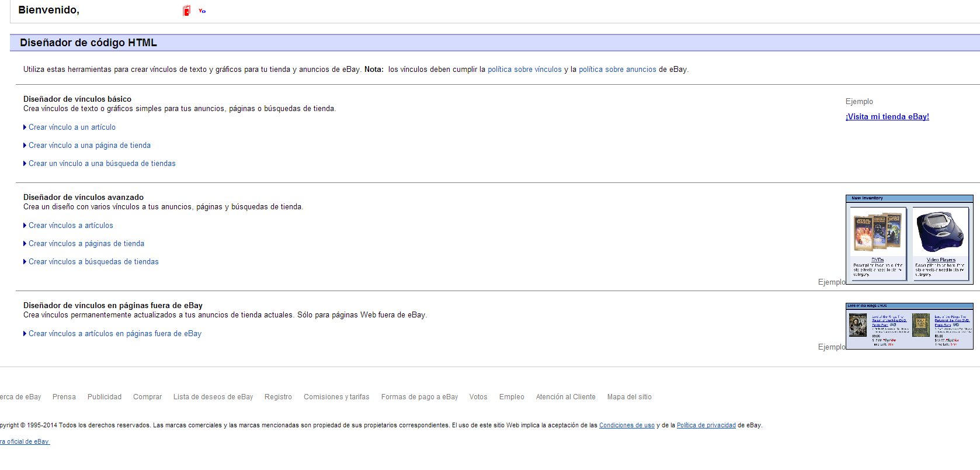Click the red door icon beside Bienvenido
This screenshot has height=470, width=980.
186,11
